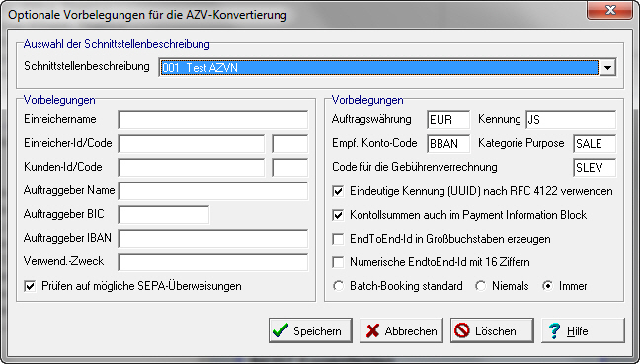640x364 pixels.
Task: Click the short Einreicher code field
Action: (289, 144)
